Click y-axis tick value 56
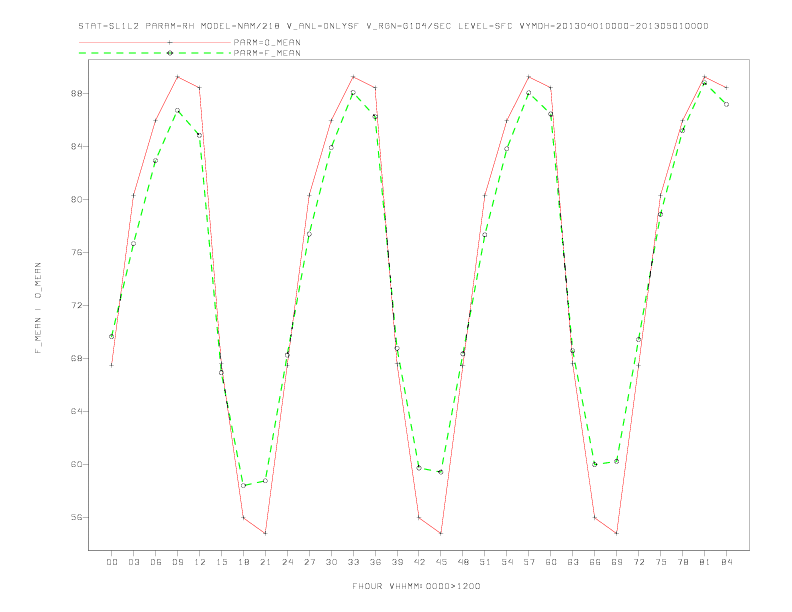The image size is (792, 612). (77, 518)
